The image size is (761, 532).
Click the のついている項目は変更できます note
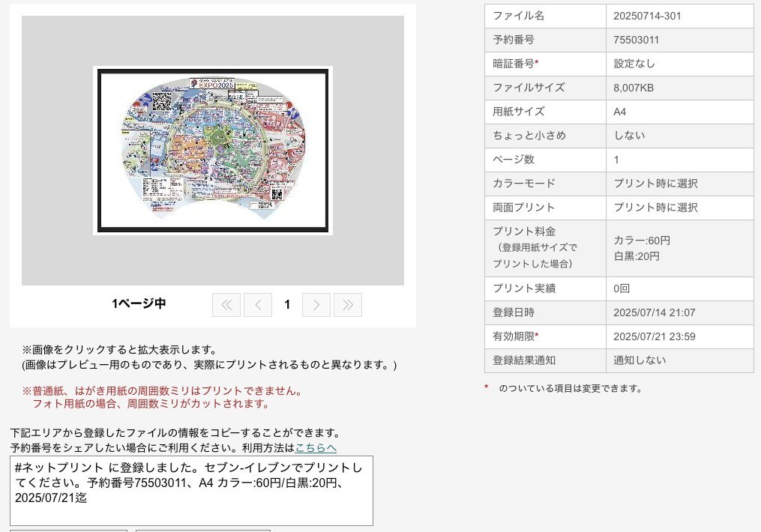(571, 388)
